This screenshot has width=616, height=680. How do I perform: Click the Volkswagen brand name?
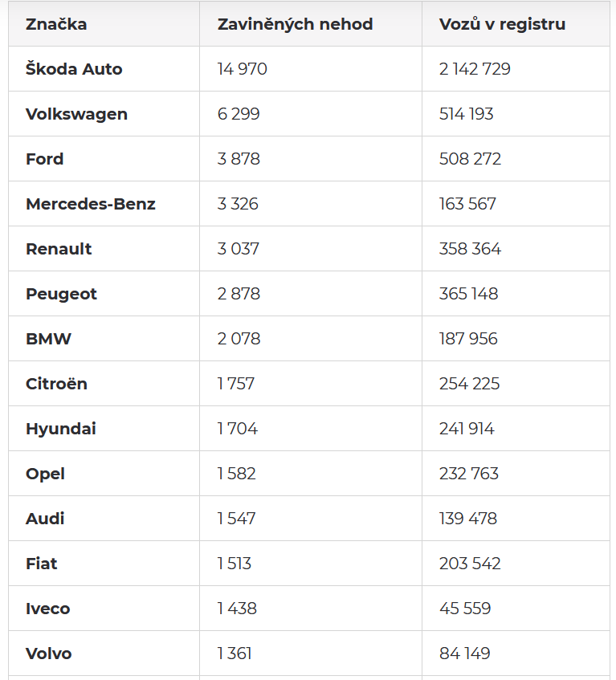(76, 114)
